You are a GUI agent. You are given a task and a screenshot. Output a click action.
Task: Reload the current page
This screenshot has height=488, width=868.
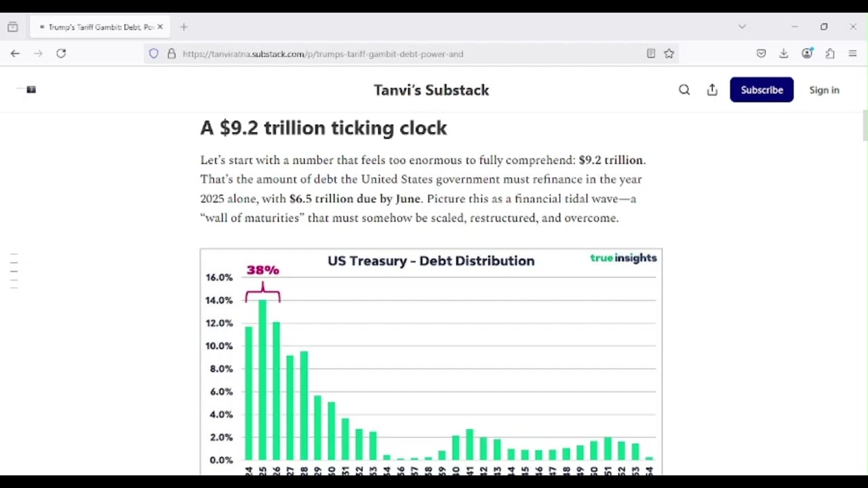pyautogui.click(x=61, y=54)
